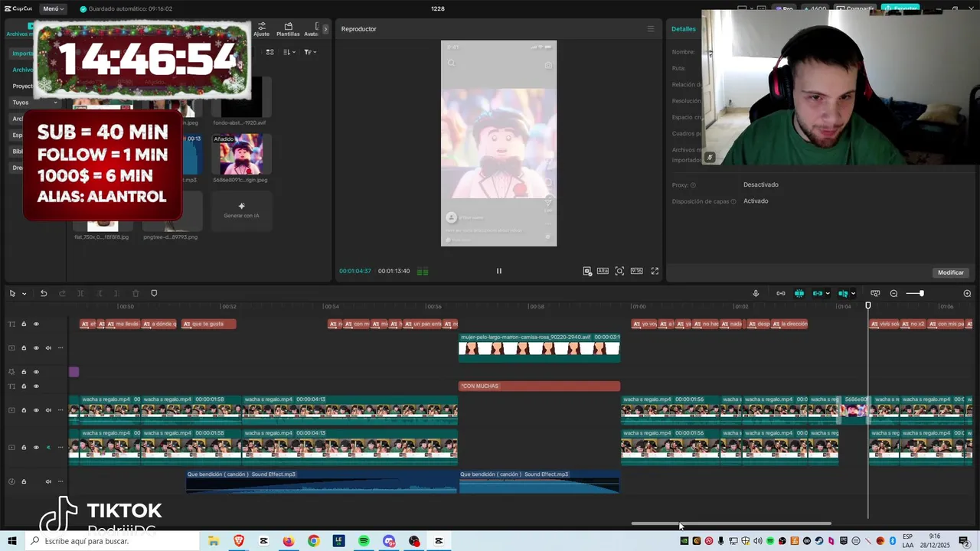Undo the last edit with the undo arrow
This screenshot has height=551, width=980.
(44, 293)
